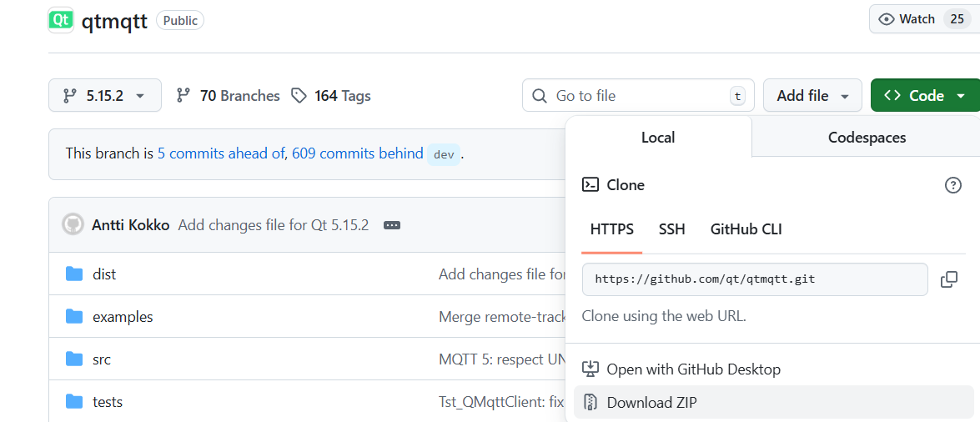Image resolution: width=980 pixels, height=422 pixels.
Task: Open the qtmqtt repository name link
Action: [x=114, y=21]
